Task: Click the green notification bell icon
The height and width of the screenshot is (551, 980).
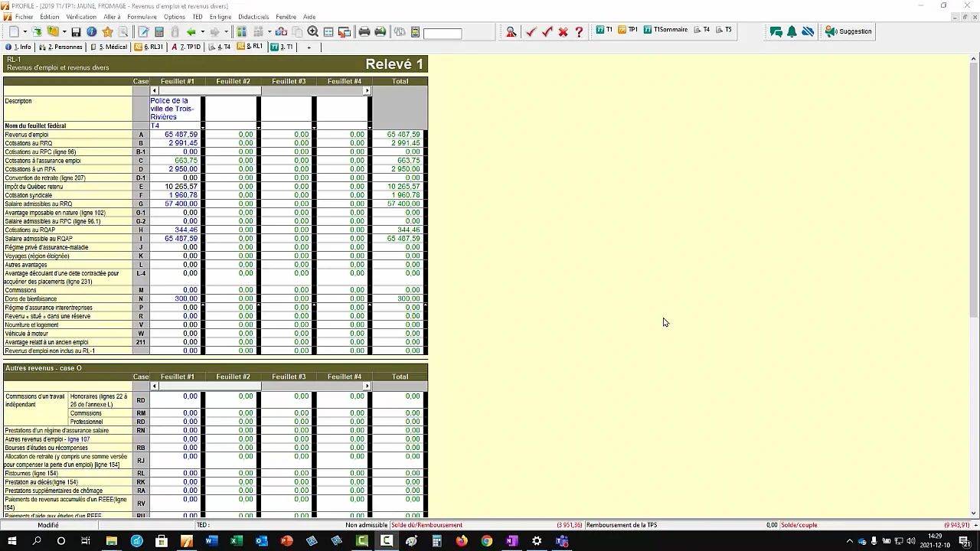Action: click(x=792, y=32)
